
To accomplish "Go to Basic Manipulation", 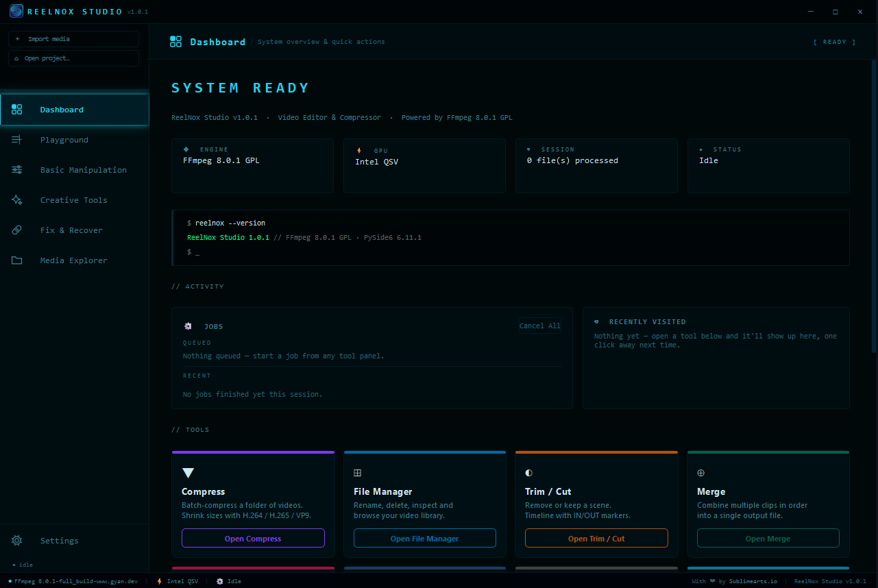I will pyautogui.click(x=75, y=170).
